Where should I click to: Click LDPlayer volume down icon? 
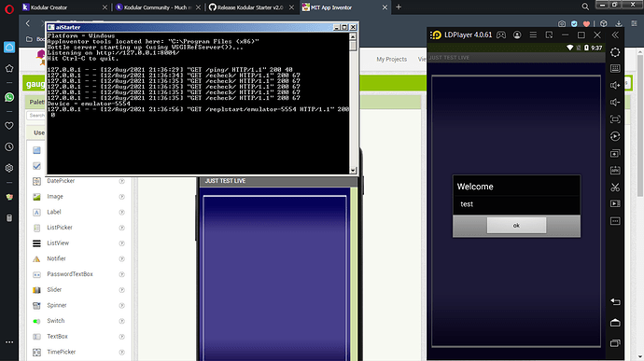(615, 103)
